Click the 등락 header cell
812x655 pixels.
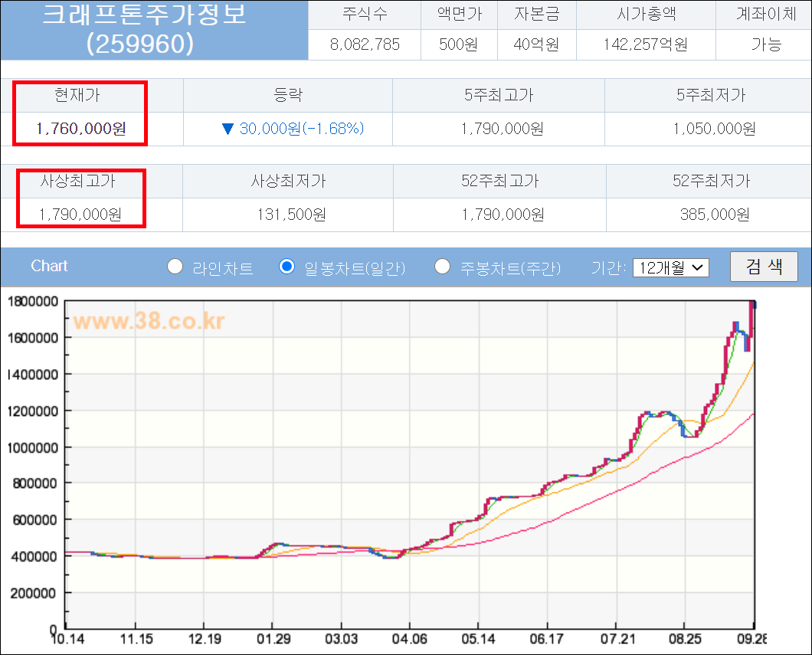click(x=288, y=95)
